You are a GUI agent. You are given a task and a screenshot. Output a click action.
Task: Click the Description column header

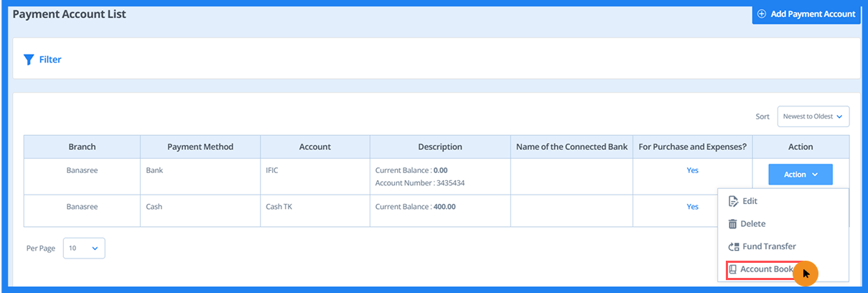pyautogui.click(x=440, y=147)
